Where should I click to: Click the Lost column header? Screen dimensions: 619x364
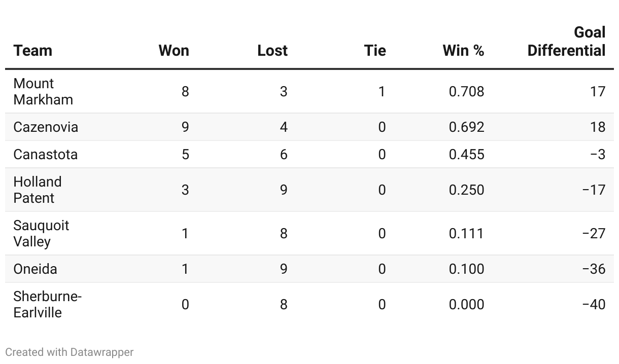pyautogui.click(x=272, y=51)
